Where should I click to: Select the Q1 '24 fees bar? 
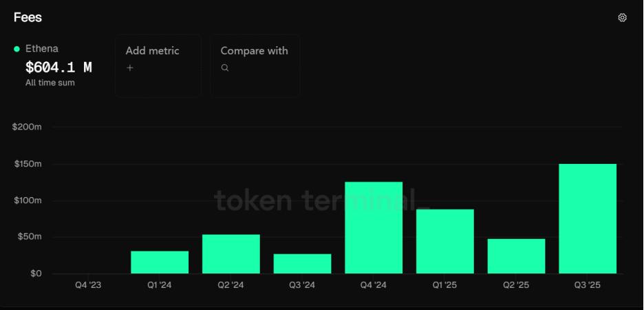point(160,262)
